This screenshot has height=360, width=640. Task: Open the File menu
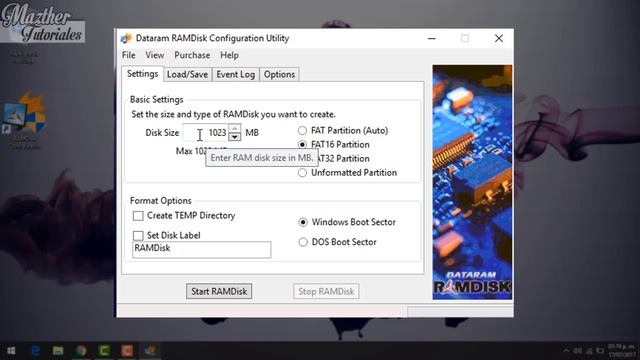129,55
